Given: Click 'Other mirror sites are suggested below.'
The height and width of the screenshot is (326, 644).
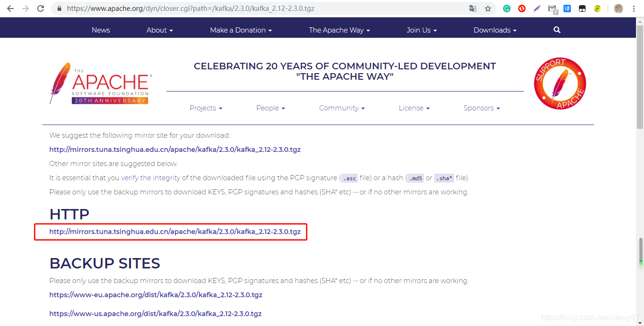Looking at the screenshot, I should [114, 164].
